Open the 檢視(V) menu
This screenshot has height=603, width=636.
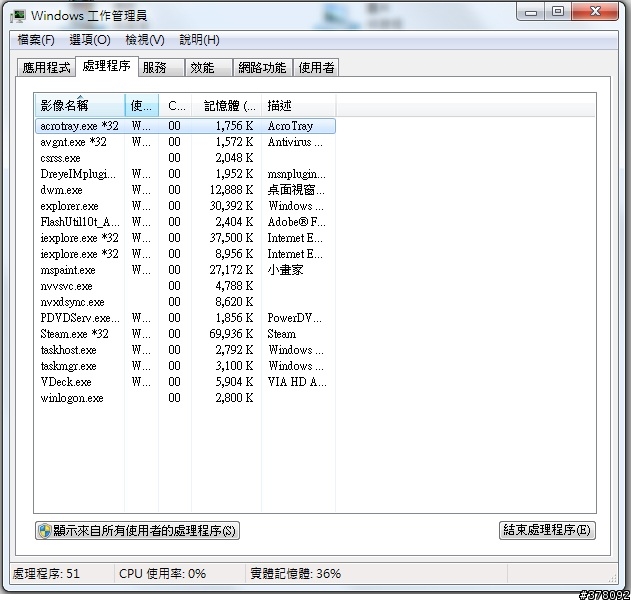point(145,40)
